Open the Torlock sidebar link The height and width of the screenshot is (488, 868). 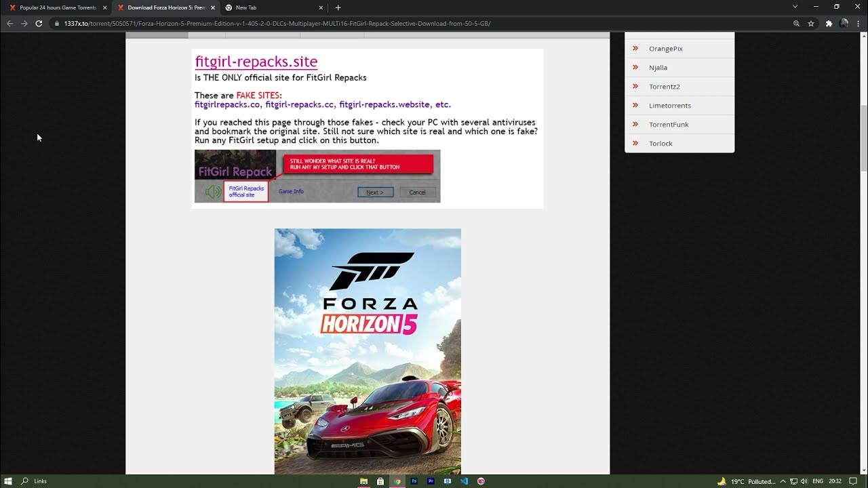(660, 144)
